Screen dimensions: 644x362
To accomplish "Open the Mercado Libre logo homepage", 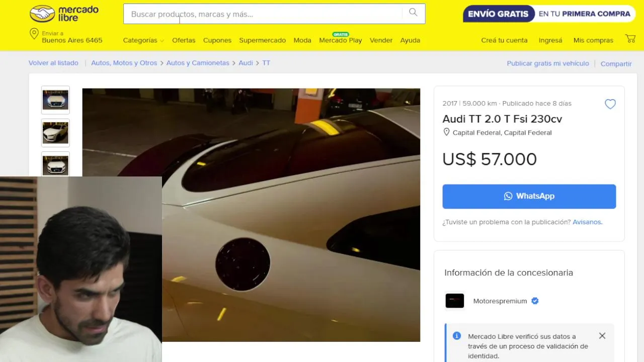I will coord(64,14).
